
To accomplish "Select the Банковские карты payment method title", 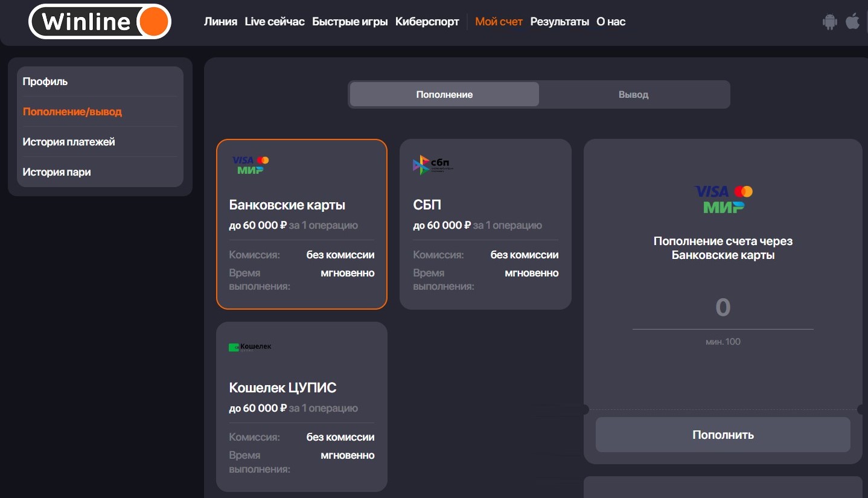I will pyautogui.click(x=287, y=205).
